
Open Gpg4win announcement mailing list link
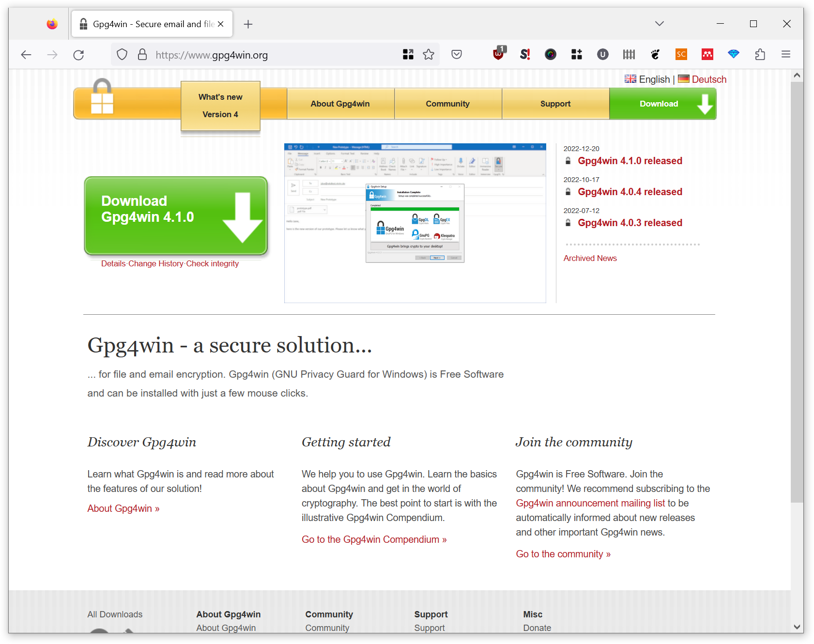(x=590, y=503)
